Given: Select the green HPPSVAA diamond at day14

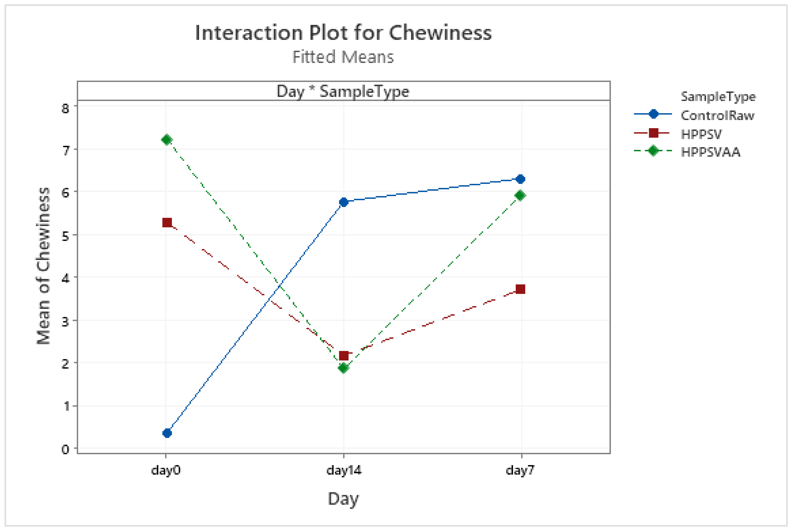Looking at the screenshot, I should (x=343, y=368).
